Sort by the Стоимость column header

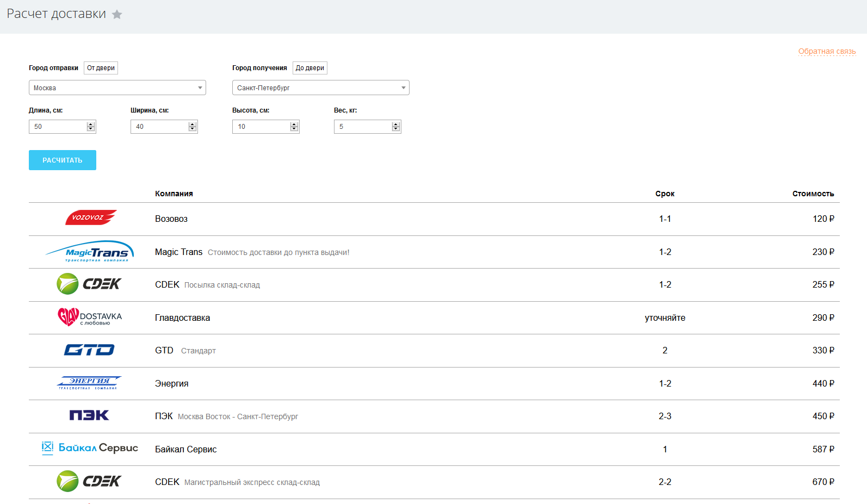click(813, 194)
